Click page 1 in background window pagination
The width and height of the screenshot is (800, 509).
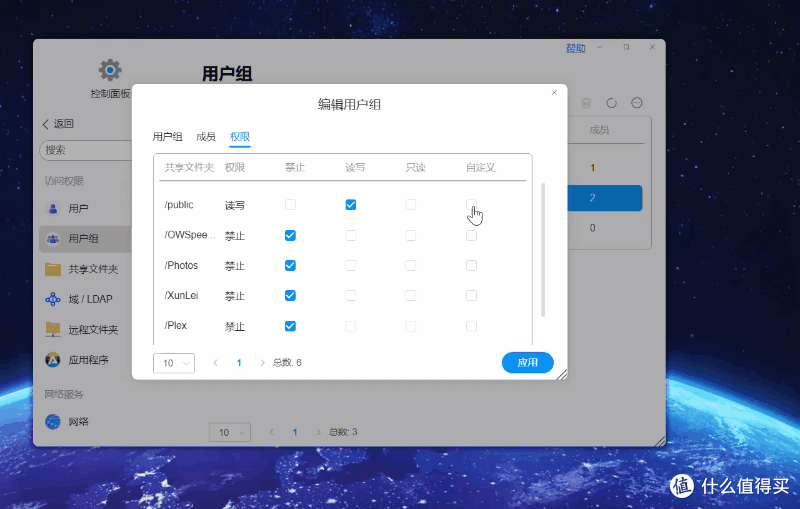295,432
